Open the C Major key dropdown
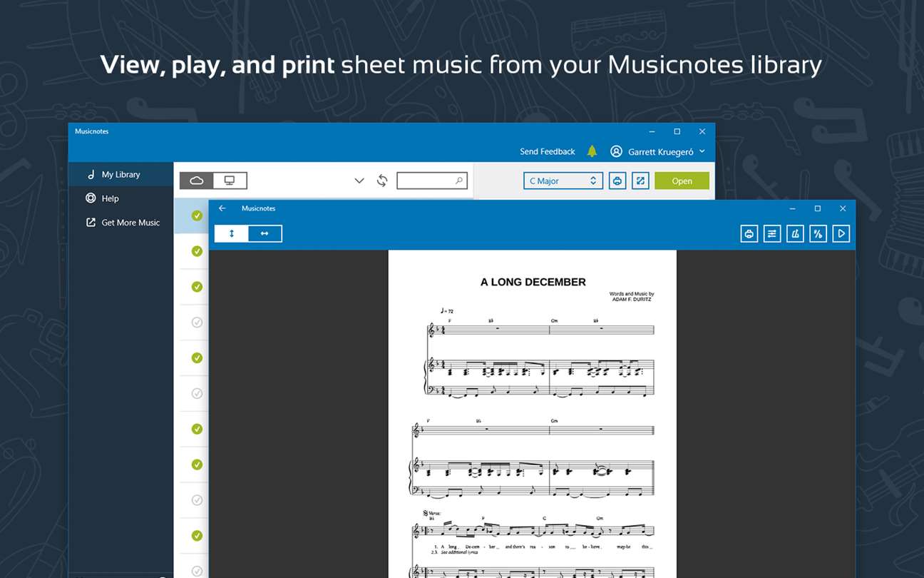The height and width of the screenshot is (578, 924). click(x=563, y=181)
